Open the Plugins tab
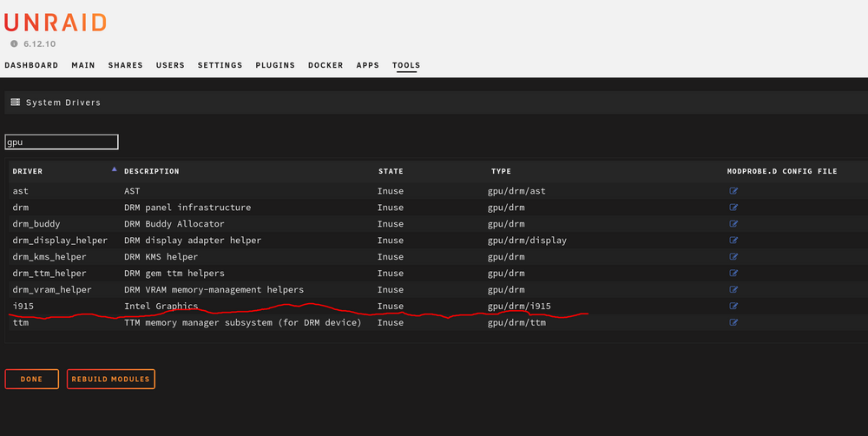Image resolution: width=868 pixels, height=436 pixels. point(275,65)
